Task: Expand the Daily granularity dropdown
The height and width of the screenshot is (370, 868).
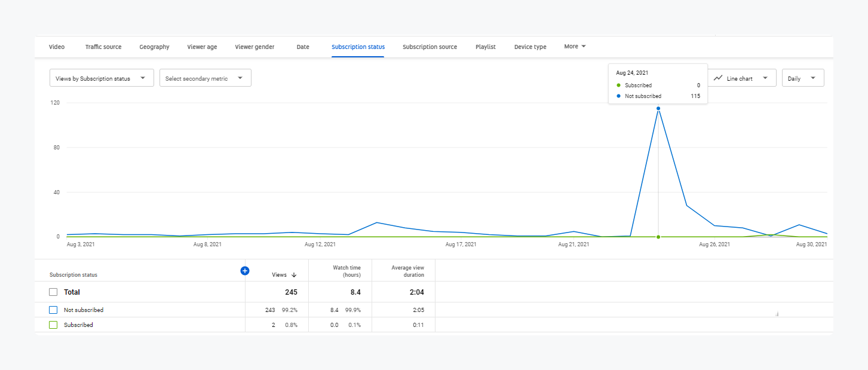Action: (x=802, y=78)
